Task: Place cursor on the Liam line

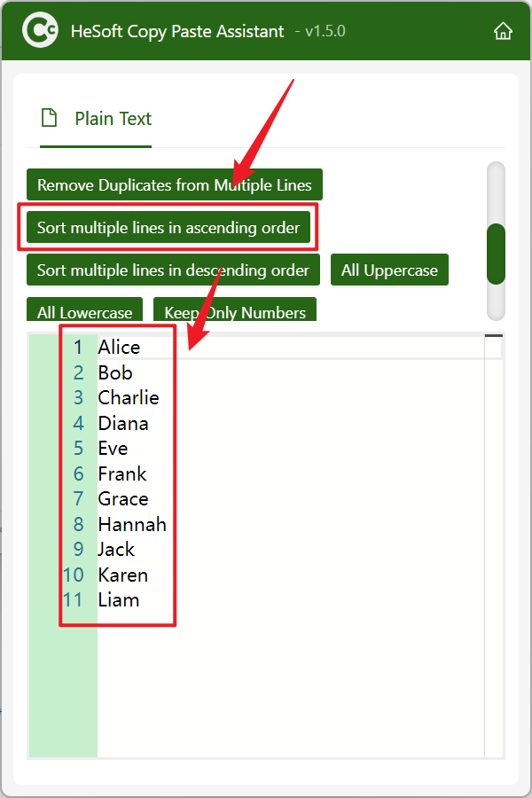Action: coord(119,600)
